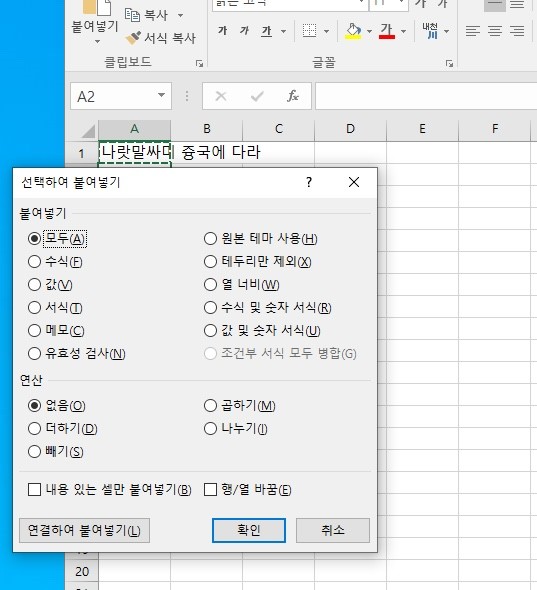Image resolution: width=537 pixels, height=590 pixels.
Task: Toggle underline (가) formatting
Action: [267, 31]
